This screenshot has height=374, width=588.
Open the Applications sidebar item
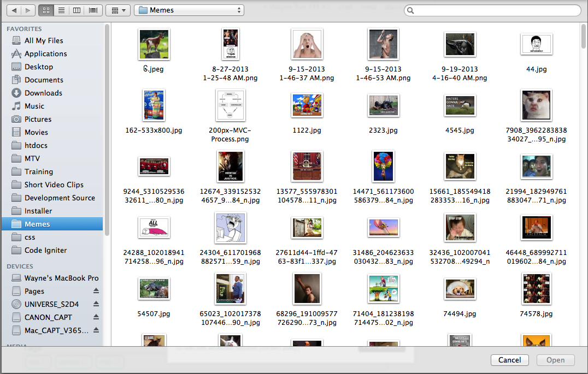(x=44, y=54)
